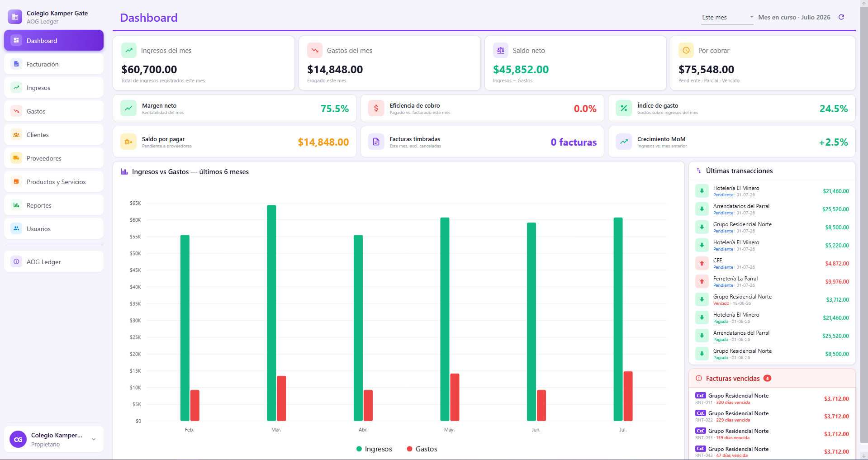868x460 pixels.
Task: Open the Ingresos section
Action: (x=54, y=88)
